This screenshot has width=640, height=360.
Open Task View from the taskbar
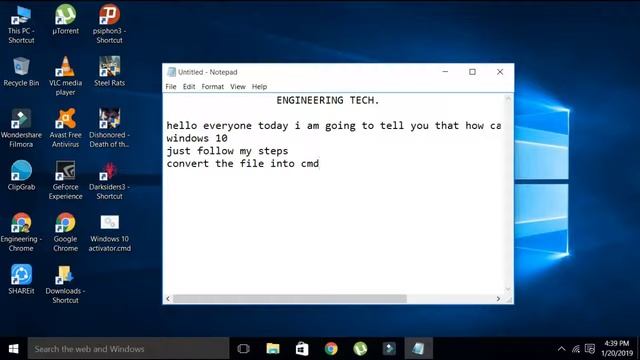(243, 349)
